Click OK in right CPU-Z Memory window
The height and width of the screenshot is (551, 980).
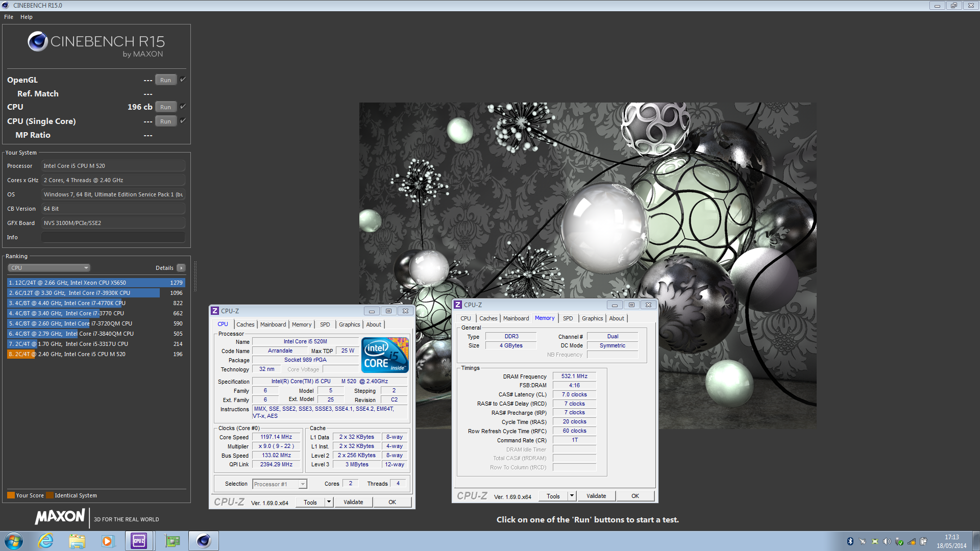(635, 496)
